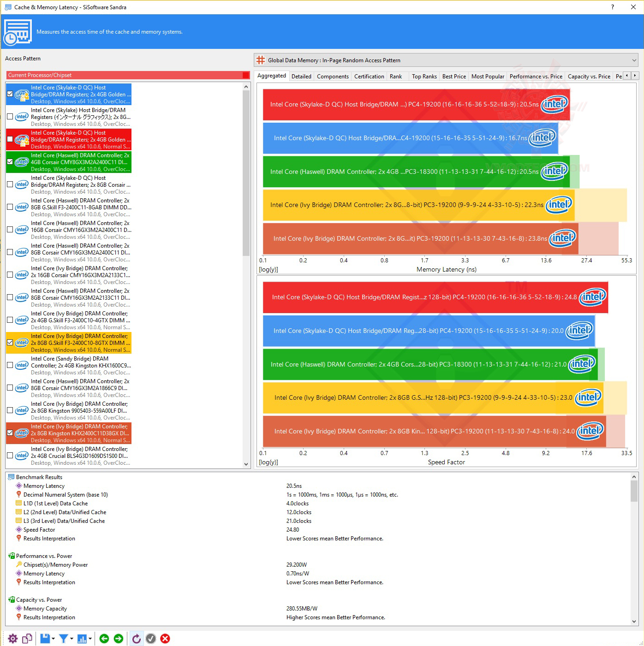
Task: Go back with the green left arrow
Action: [x=104, y=638]
